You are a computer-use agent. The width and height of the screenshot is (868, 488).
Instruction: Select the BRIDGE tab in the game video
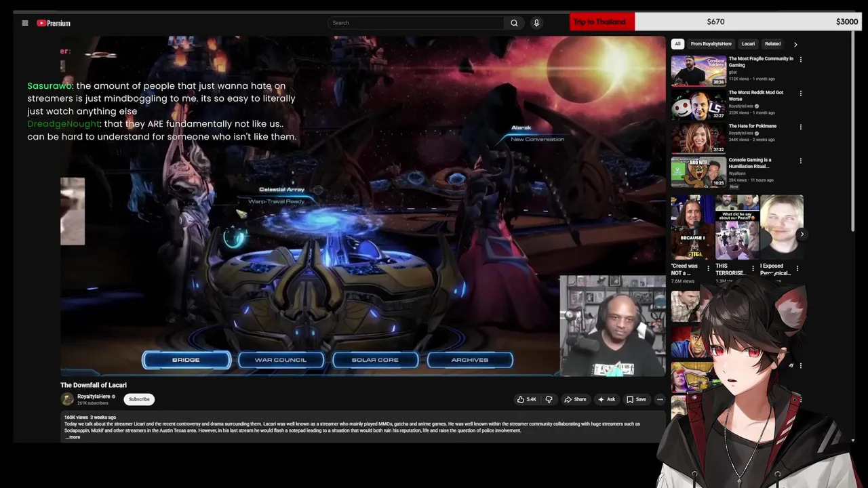186,360
